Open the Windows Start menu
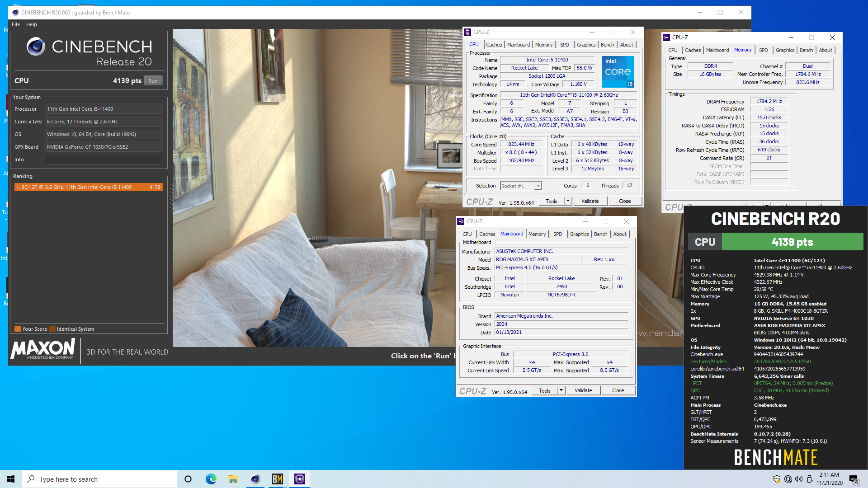868x488 pixels. click(x=11, y=479)
